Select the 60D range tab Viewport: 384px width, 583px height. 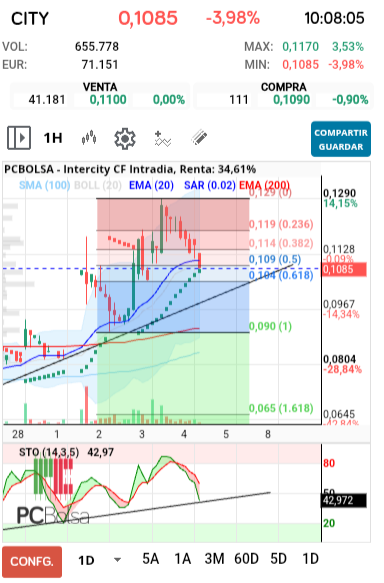[x=246, y=559]
